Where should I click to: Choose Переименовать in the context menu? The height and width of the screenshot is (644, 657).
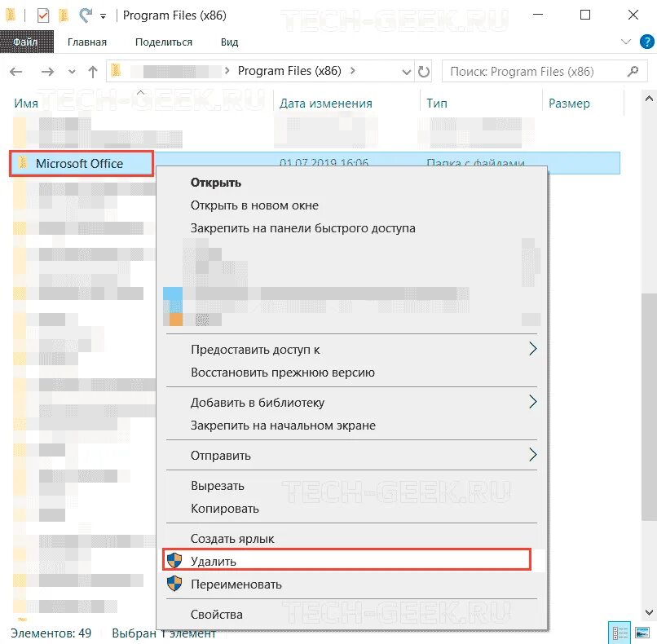236,584
